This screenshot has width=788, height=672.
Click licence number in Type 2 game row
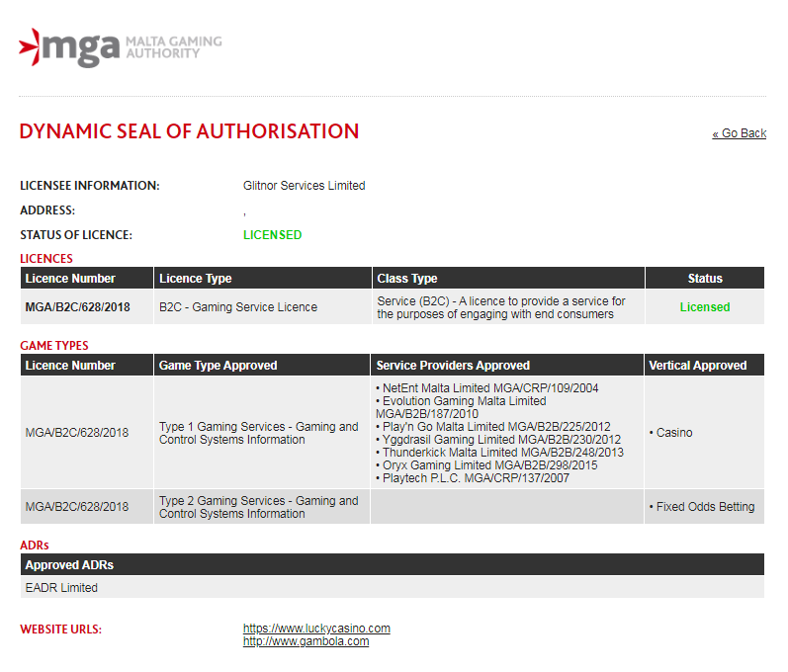(x=77, y=507)
